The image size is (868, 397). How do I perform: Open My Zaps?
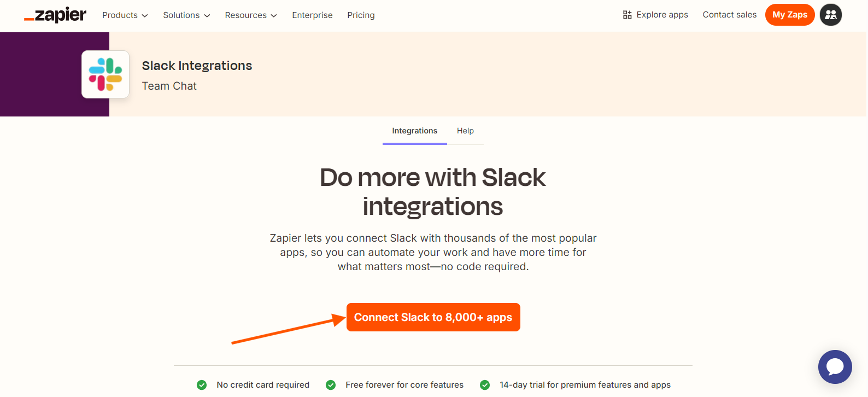point(789,15)
